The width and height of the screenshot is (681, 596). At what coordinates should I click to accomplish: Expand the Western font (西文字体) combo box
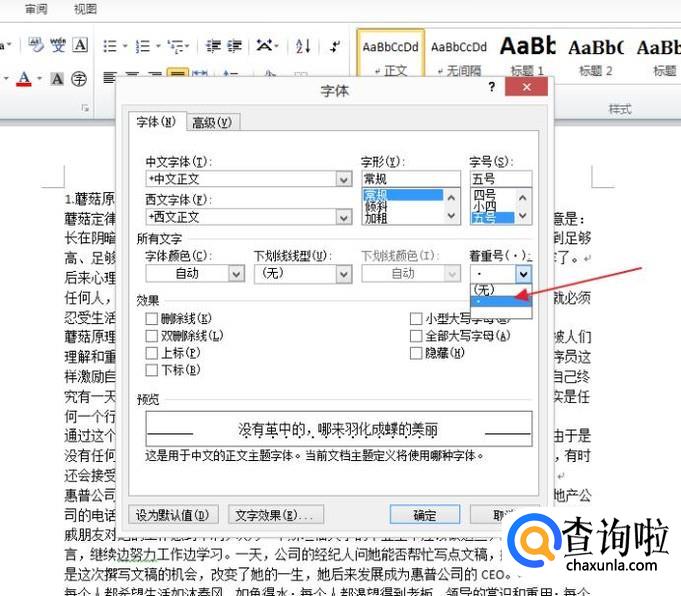coord(344,217)
